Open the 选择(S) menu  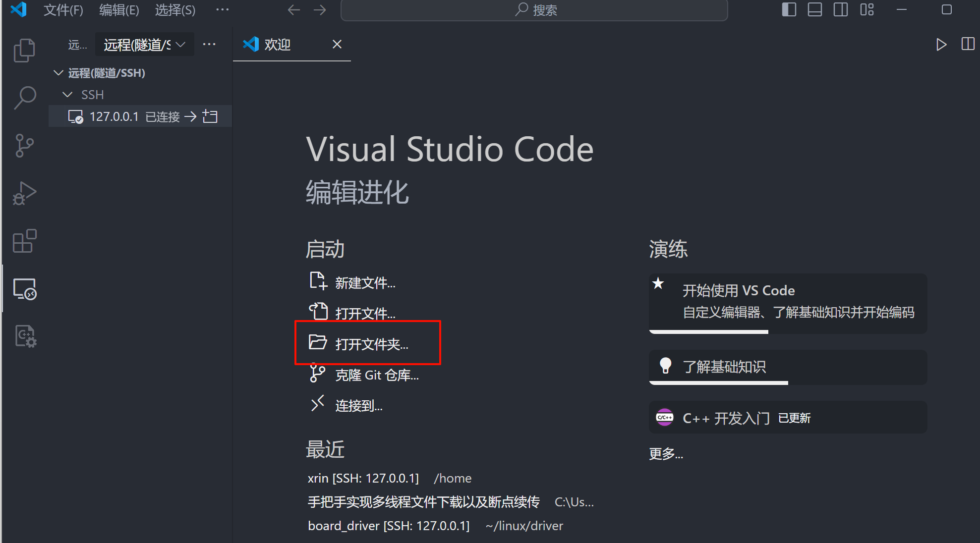point(175,10)
